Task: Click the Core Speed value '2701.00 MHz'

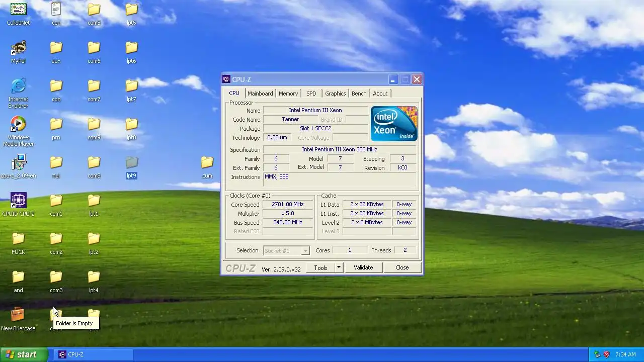Action: (288, 205)
